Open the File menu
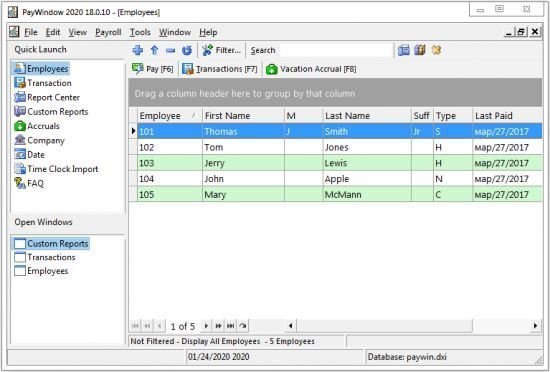 click(31, 32)
